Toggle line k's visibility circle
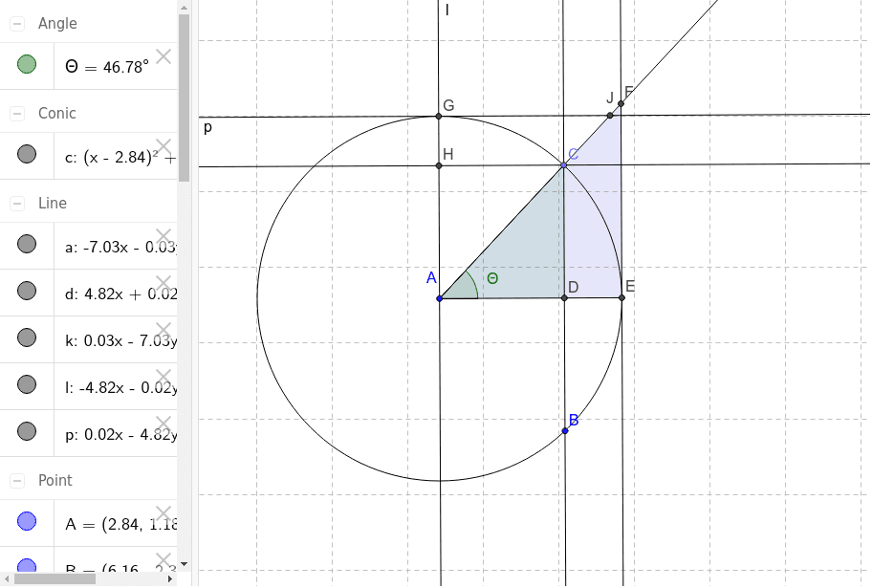This screenshot has width=872, height=588. click(27, 339)
